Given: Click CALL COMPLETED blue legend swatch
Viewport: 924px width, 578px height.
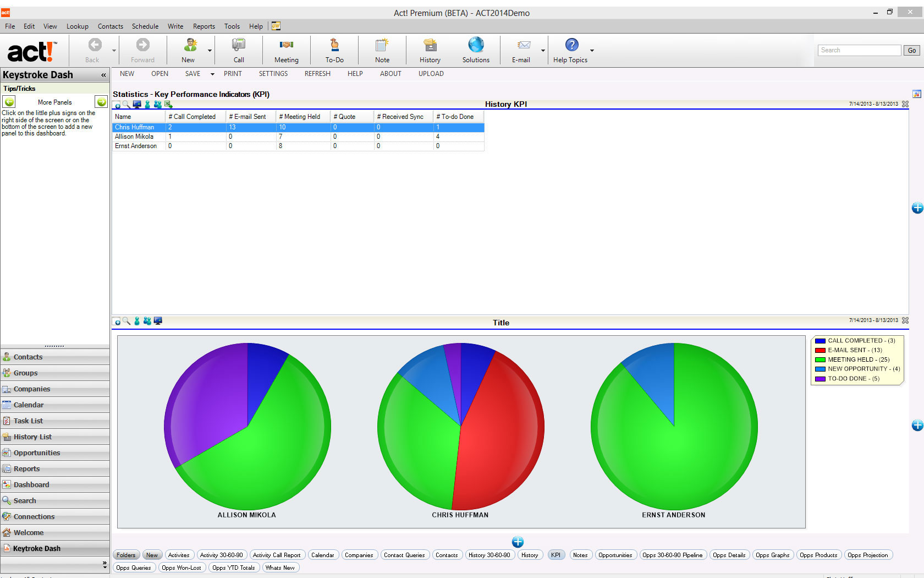Looking at the screenshot, I should [820, 341].
